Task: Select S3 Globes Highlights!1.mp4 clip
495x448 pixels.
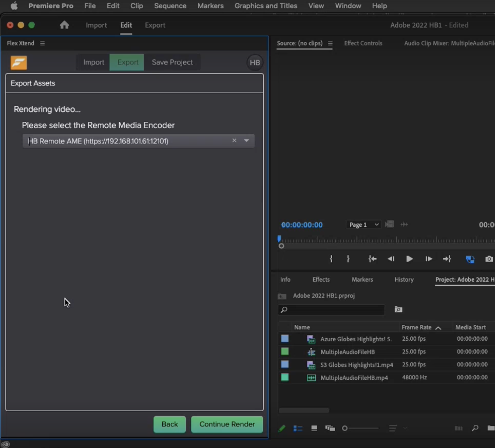Action: click(357, 365)
